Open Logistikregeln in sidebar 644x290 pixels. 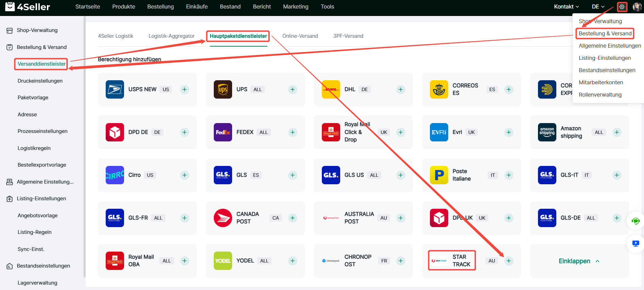click(34, 148)
